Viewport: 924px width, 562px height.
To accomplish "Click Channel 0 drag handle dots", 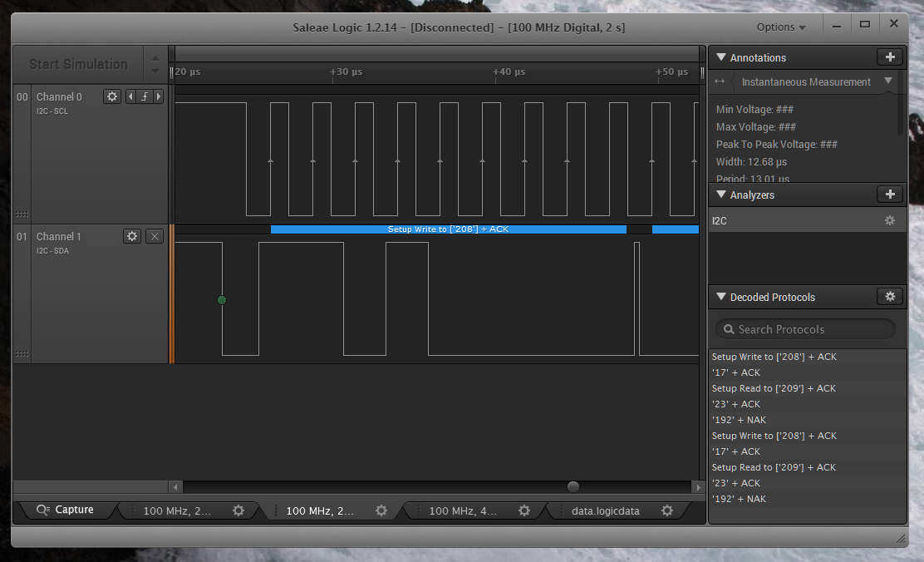I will coord(22,214).
